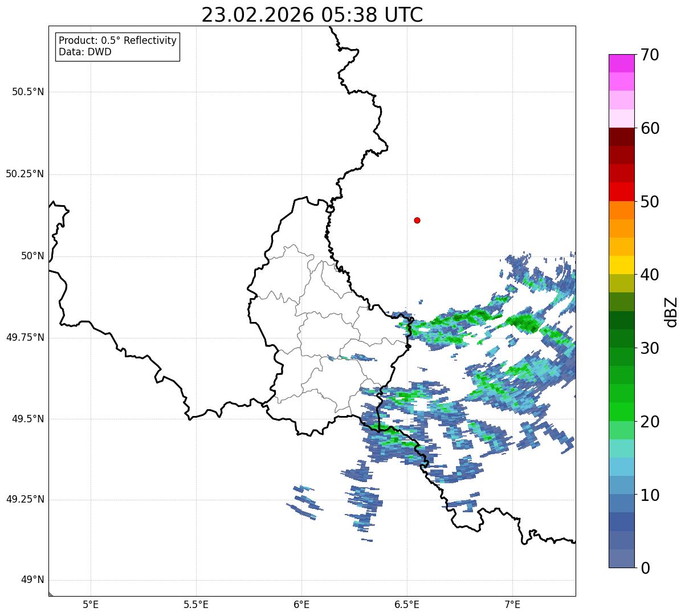The width and height of the screenshot is (685, 616).
Task: Click the 6°E longitude label
Action: 301,604
